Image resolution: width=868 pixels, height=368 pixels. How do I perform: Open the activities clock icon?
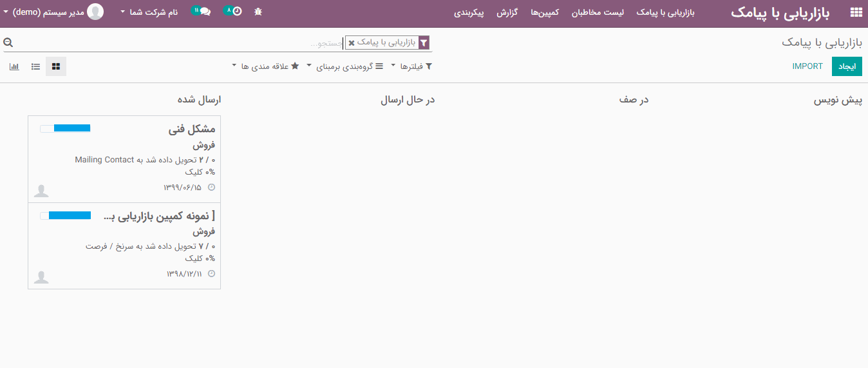click(x=236, y=12)
